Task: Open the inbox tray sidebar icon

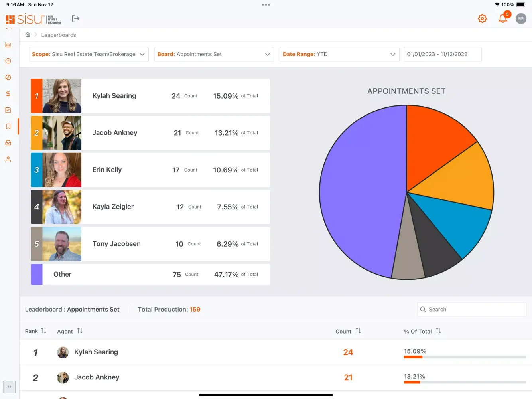Action: 8,143
